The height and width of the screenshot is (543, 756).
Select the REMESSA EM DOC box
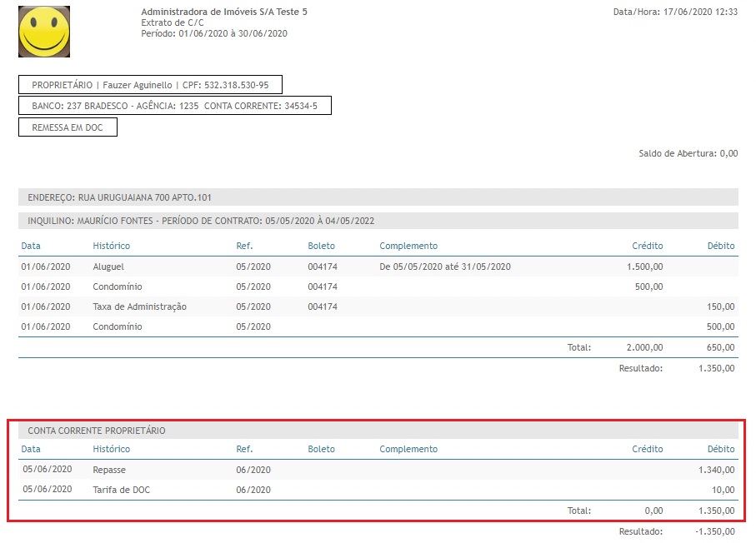coord(68,127)
